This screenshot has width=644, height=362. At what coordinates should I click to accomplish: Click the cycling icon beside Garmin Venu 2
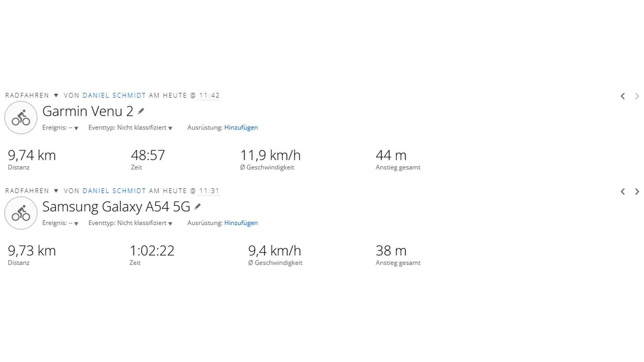(x=21, y=118)
